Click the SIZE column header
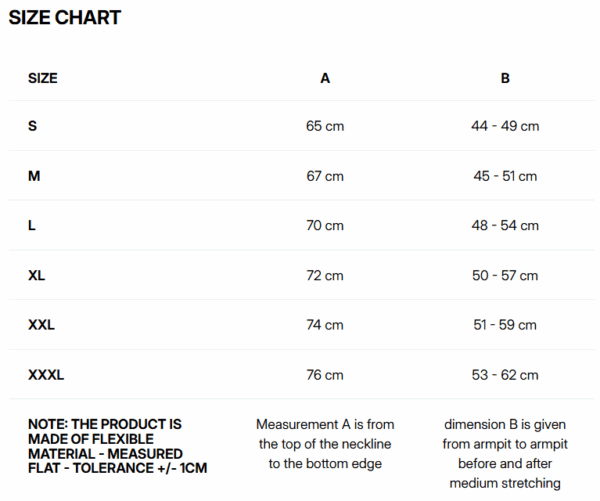This screenshot has width=600, height=501. (42, 77)
